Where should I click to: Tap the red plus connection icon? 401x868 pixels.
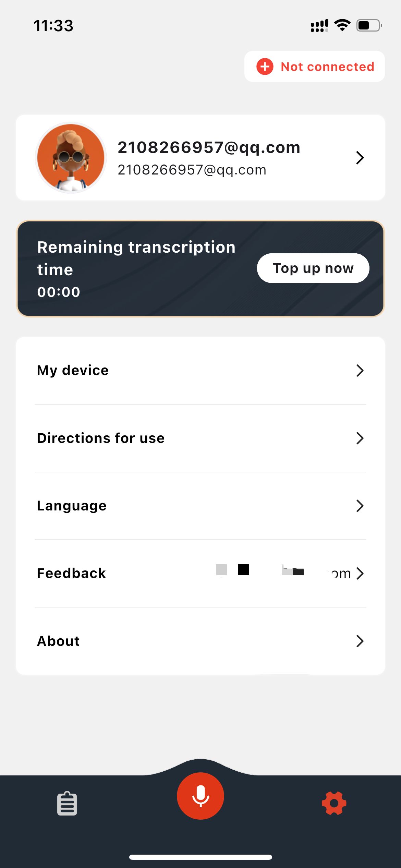click(265, 67)
